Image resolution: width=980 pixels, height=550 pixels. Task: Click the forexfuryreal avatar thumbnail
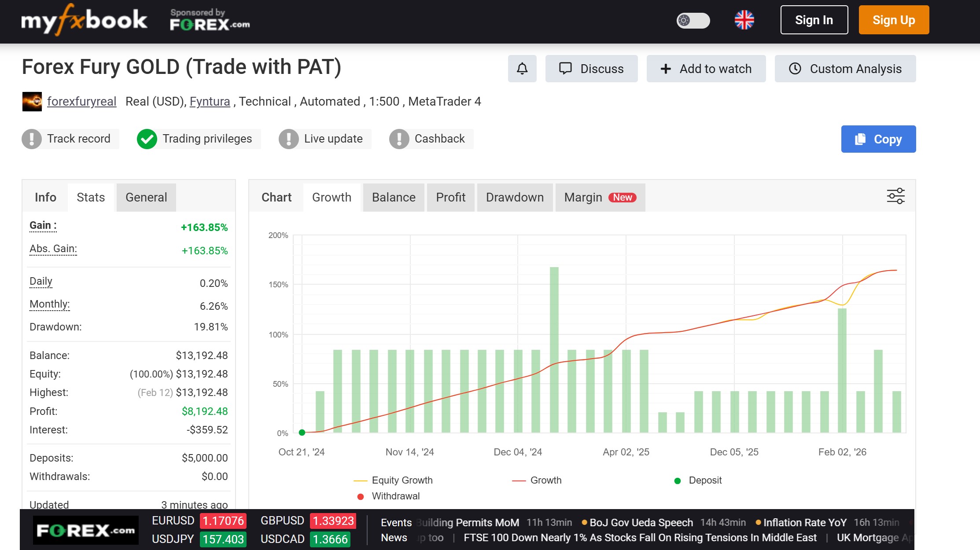[x=32, y=102]
